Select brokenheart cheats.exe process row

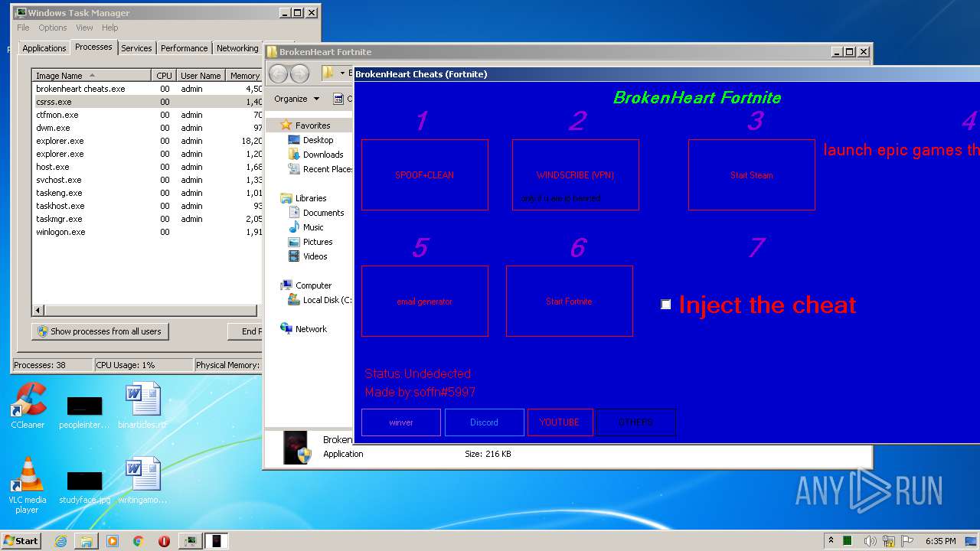tap(149, 89)
